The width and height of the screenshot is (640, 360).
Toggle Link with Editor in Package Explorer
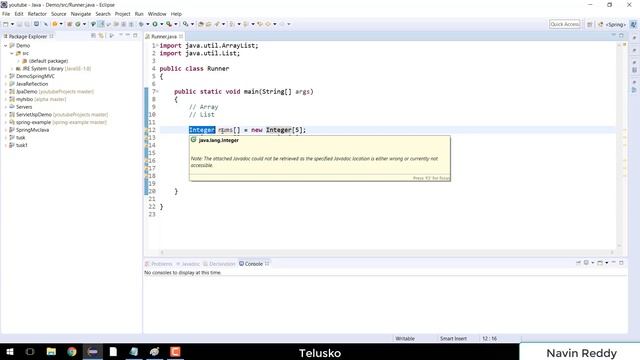click(101, 36)
